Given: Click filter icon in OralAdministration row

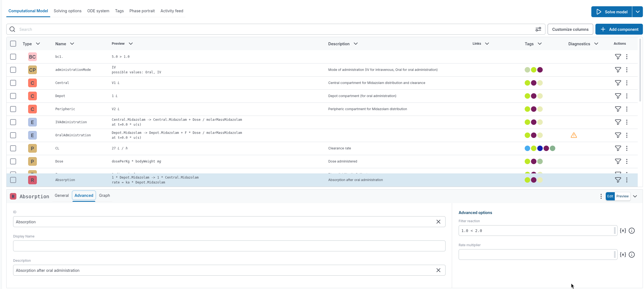Looking at the screenshot, I should coord(618,135).
